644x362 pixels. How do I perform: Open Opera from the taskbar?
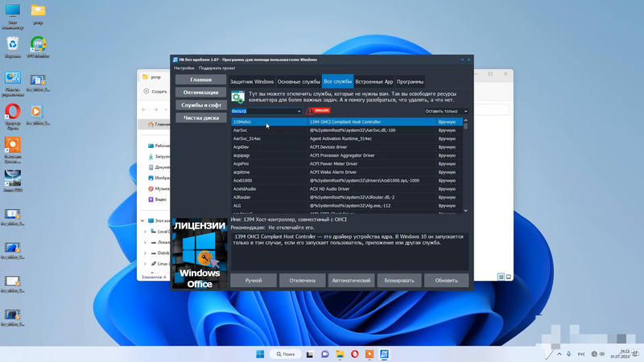pyautogui.click(x=355, y=354)
